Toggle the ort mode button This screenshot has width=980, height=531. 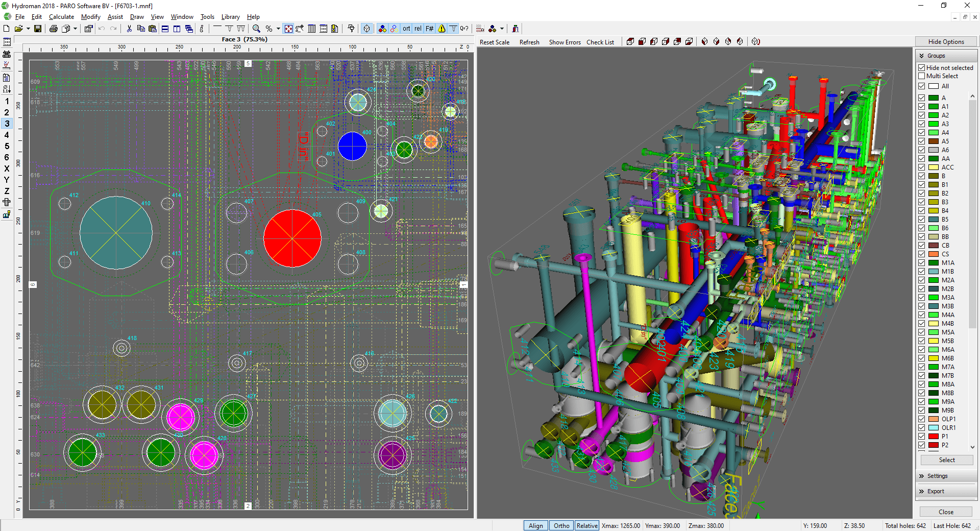coord(406,29)
